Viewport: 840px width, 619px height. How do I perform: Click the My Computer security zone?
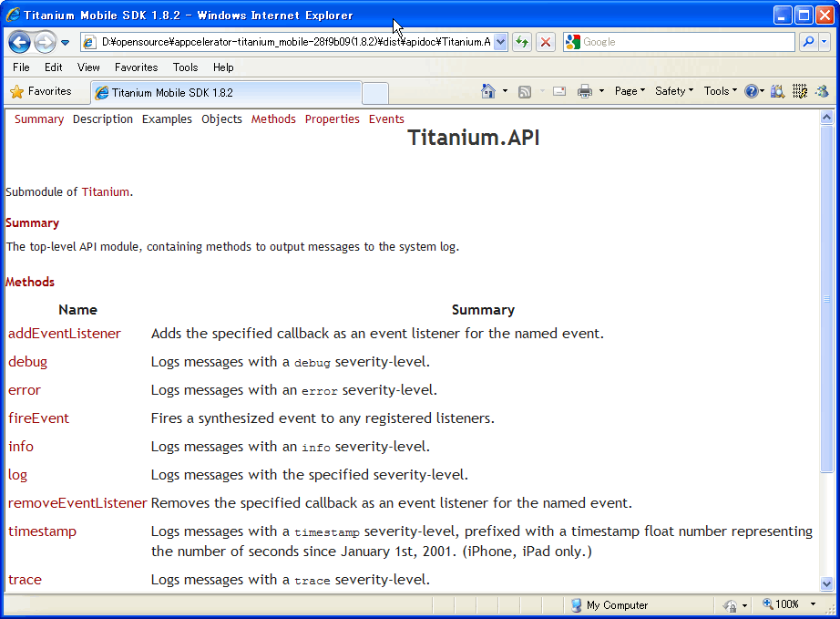(610, 605)
